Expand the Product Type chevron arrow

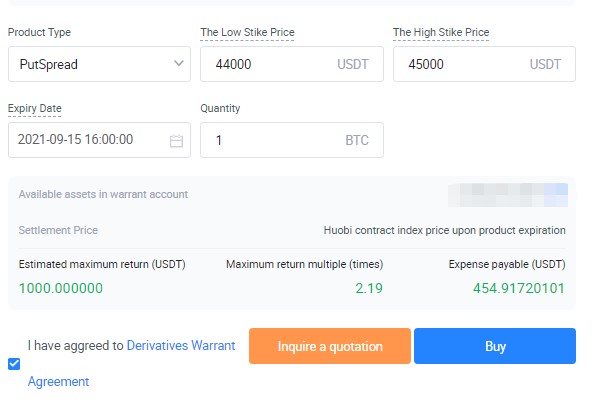coord(179,63)
